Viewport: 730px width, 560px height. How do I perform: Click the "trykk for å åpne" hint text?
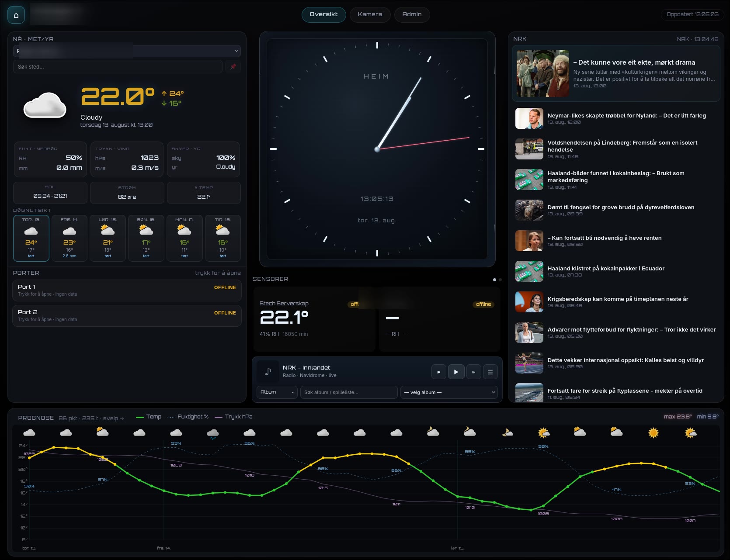pos(218,273)
